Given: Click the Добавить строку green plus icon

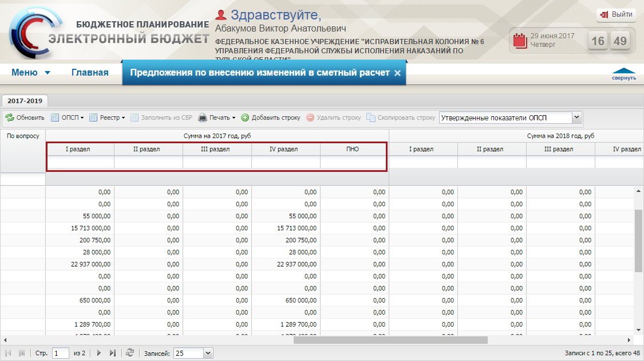Looking at the screenshot, I should pos(245,117).
